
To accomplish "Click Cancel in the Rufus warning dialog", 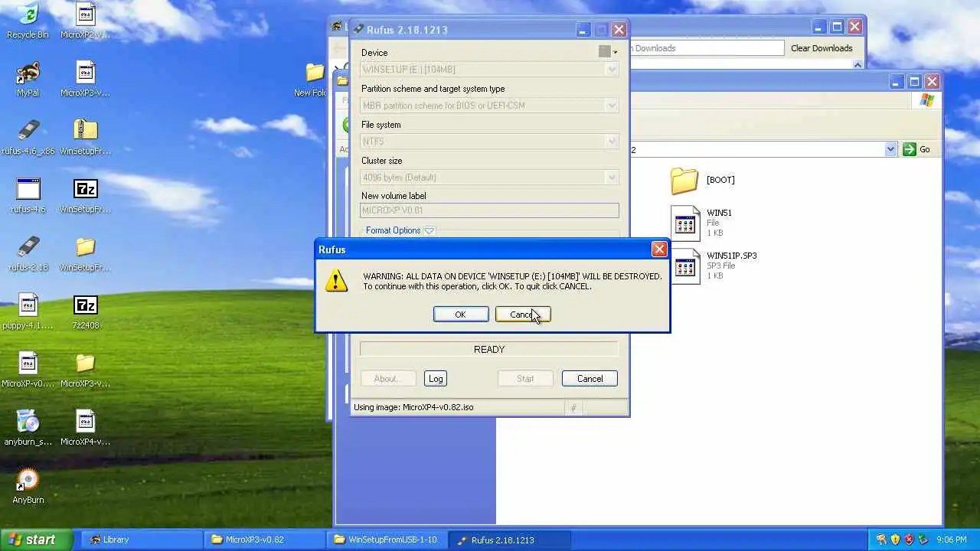I will point(523,315).
